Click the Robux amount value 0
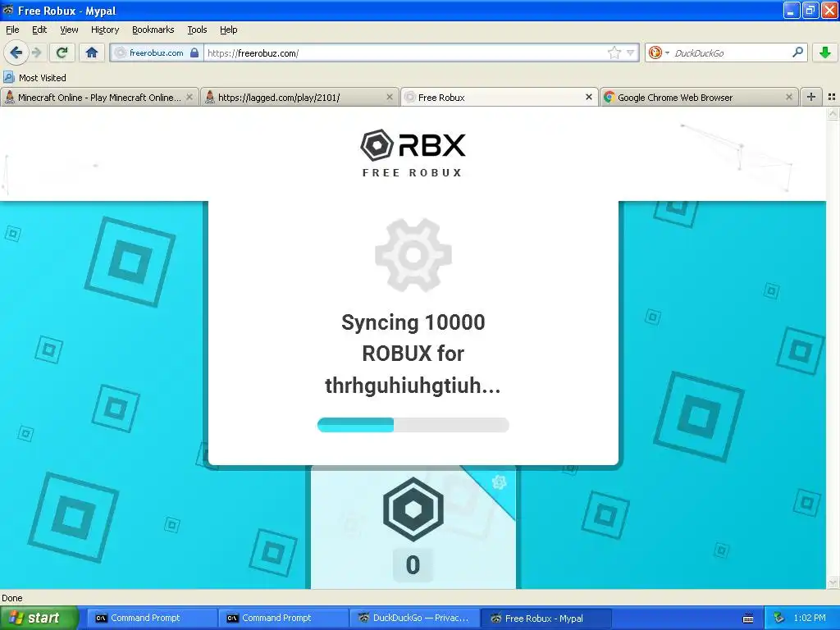The image size is (840, 630). pyautogui.click(x=413, y=565)
